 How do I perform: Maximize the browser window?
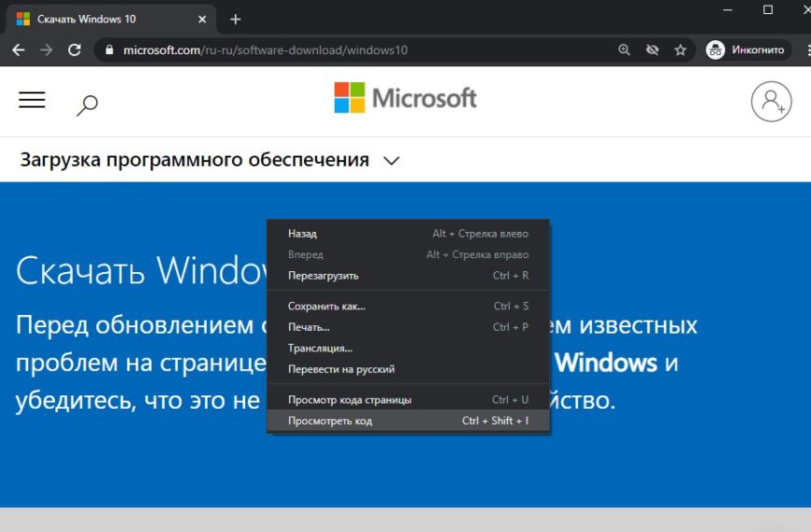pos(768,10)
